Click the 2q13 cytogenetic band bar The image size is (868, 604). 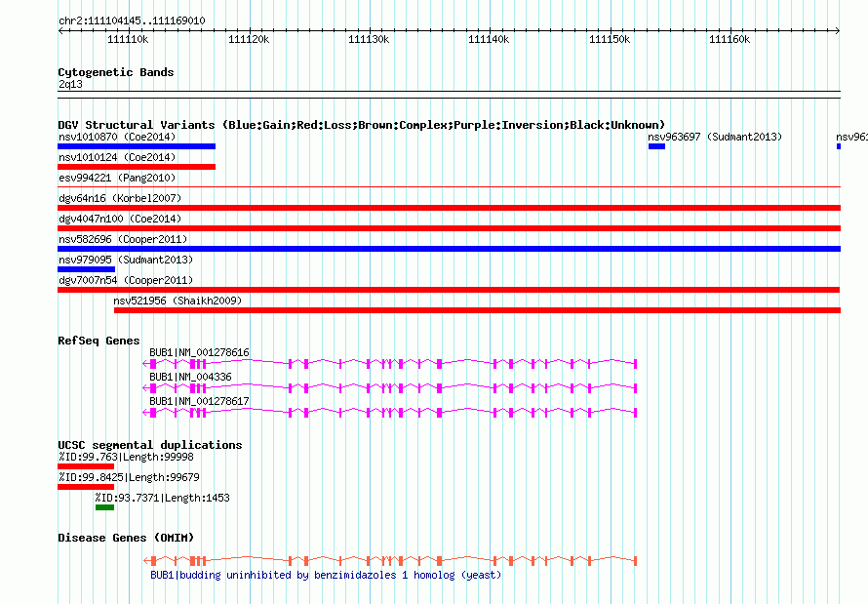tap(449, 95)
